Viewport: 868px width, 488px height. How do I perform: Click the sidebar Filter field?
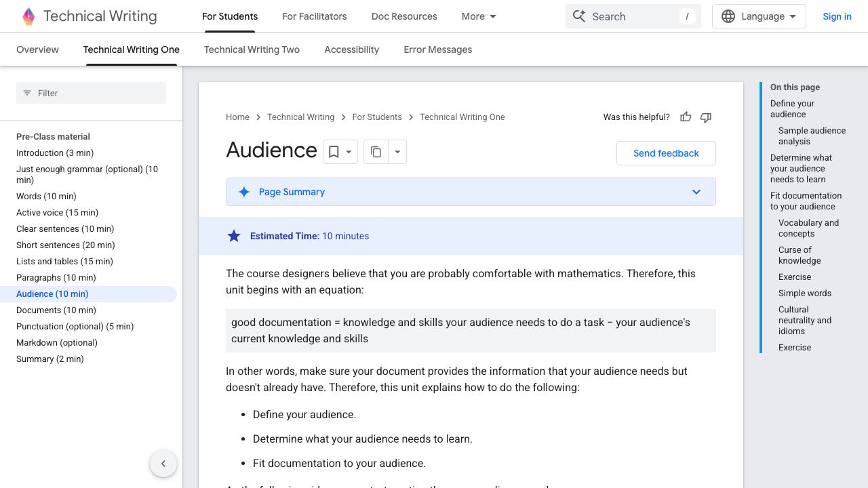tap(91, 93)
